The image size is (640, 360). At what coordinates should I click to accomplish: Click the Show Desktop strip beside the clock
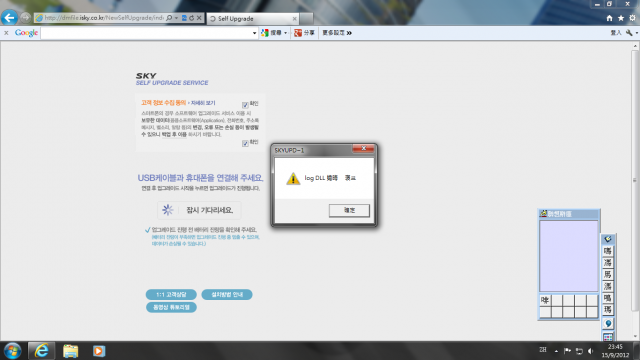coord(636,351)
